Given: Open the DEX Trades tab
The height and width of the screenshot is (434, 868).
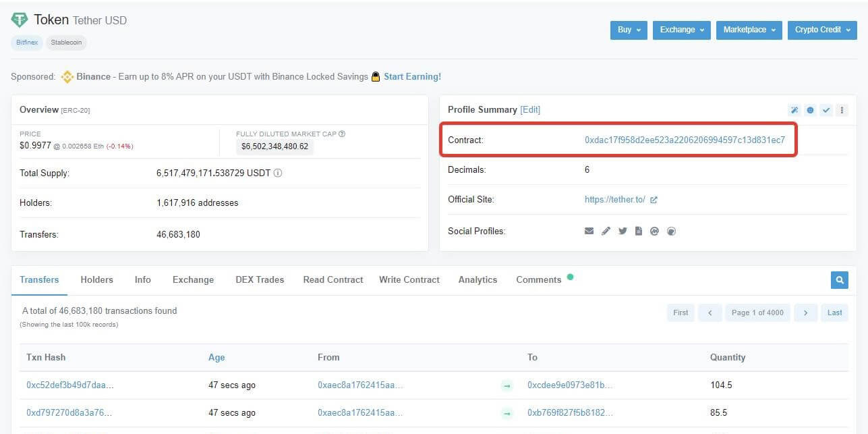Looking at the screenshot, I should (x=260, y=279).
